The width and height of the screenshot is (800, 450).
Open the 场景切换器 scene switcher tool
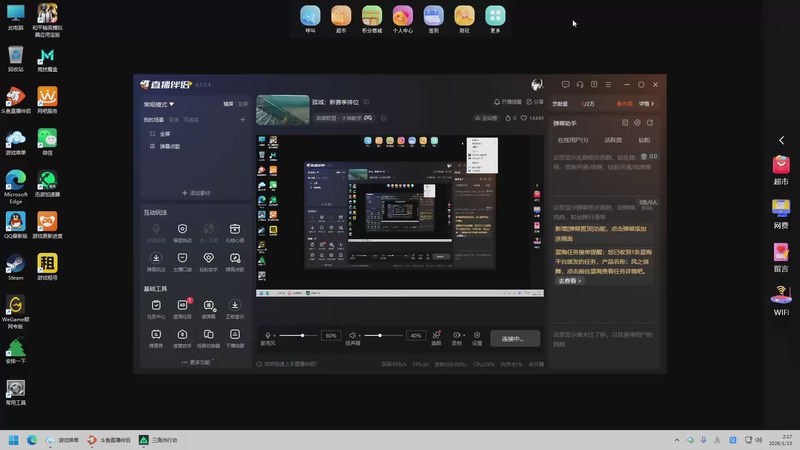point(209,338)
